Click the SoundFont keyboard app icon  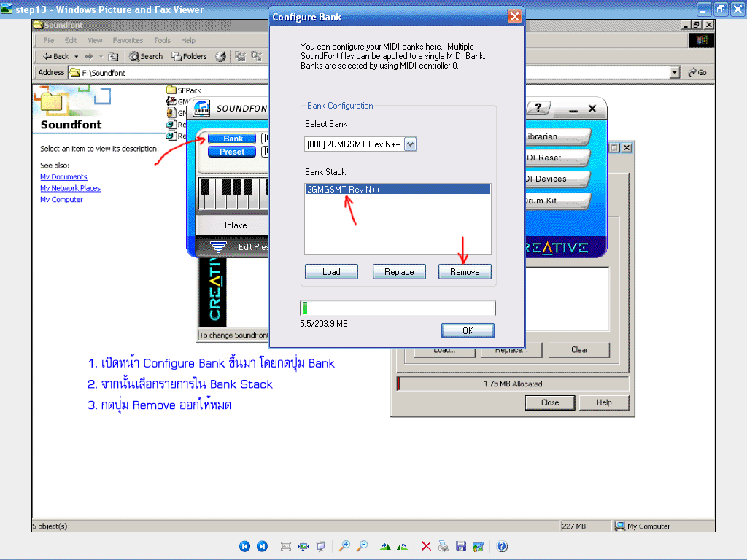[201, 108]
